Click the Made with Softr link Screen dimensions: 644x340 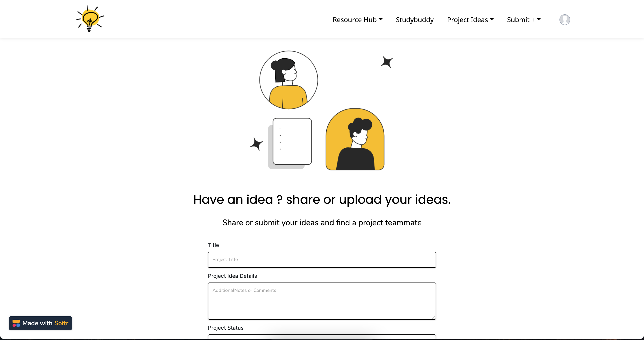pyautogui.click(x=40, y=323)
